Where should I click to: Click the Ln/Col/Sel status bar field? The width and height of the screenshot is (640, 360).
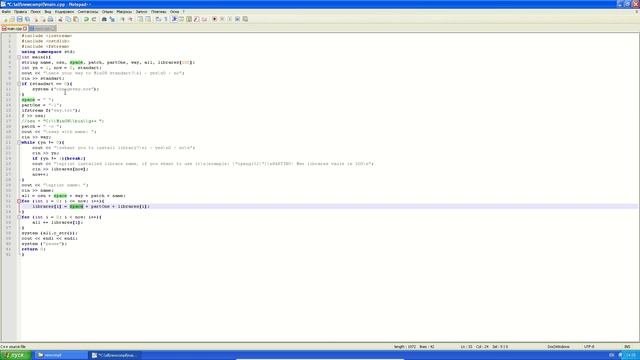click(484, 347)
